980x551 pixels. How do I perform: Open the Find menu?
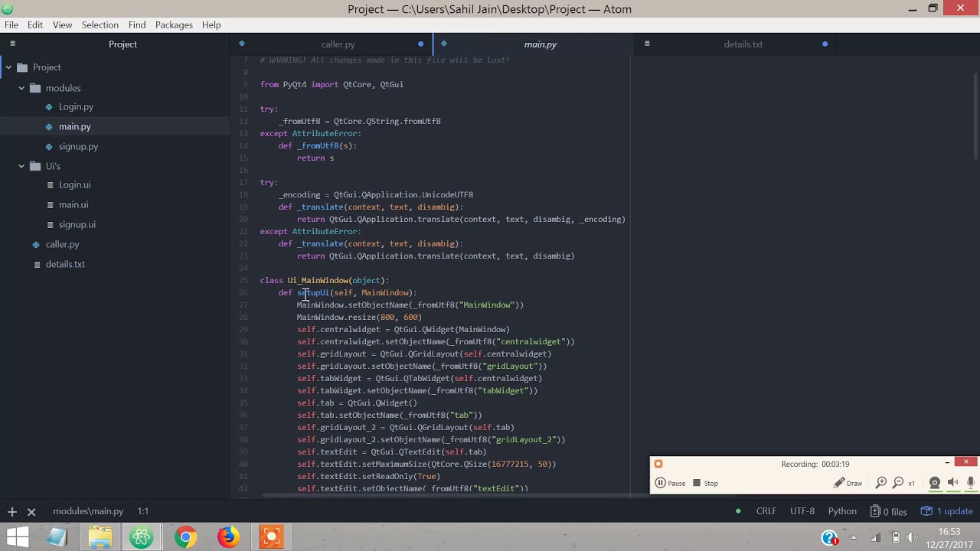pyautogui.click(x=137, y=24)
